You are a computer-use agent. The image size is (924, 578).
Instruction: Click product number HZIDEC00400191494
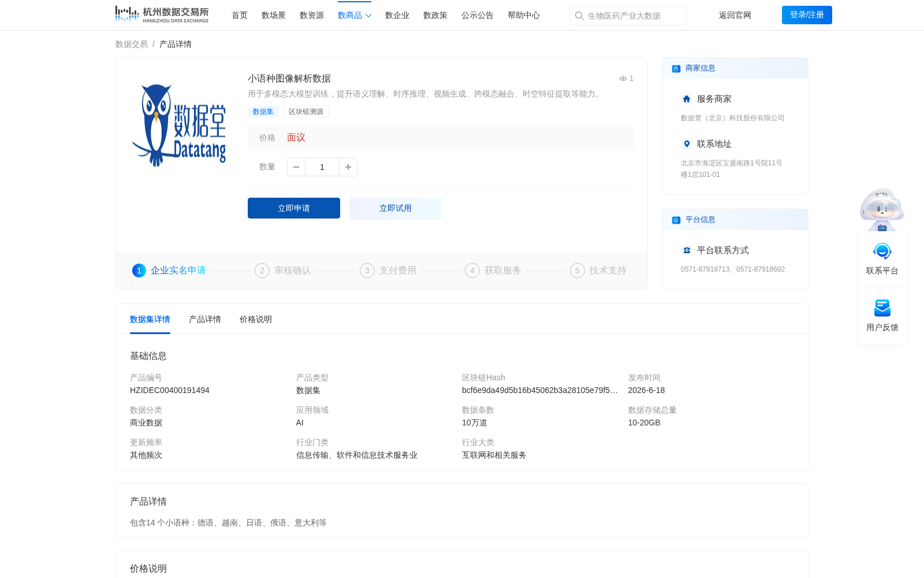pos(170,390)
